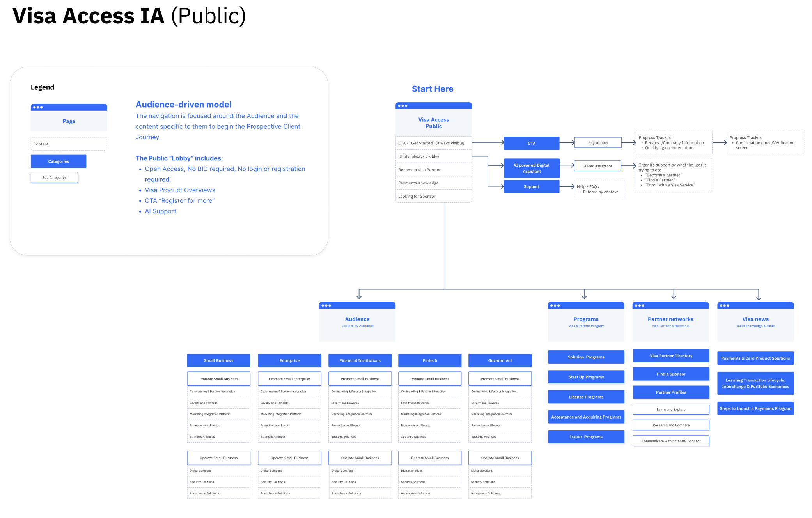Image resolution: width=812 pixels, height=518 pixels.
Task: Click the Promote Small Enterprise sub category
Action: [289, 379]
